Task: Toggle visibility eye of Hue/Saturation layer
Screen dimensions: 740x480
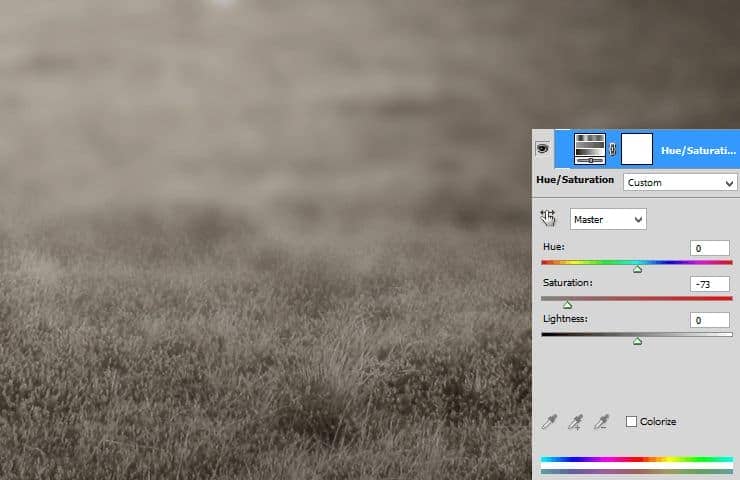Action: click(542, 149)
